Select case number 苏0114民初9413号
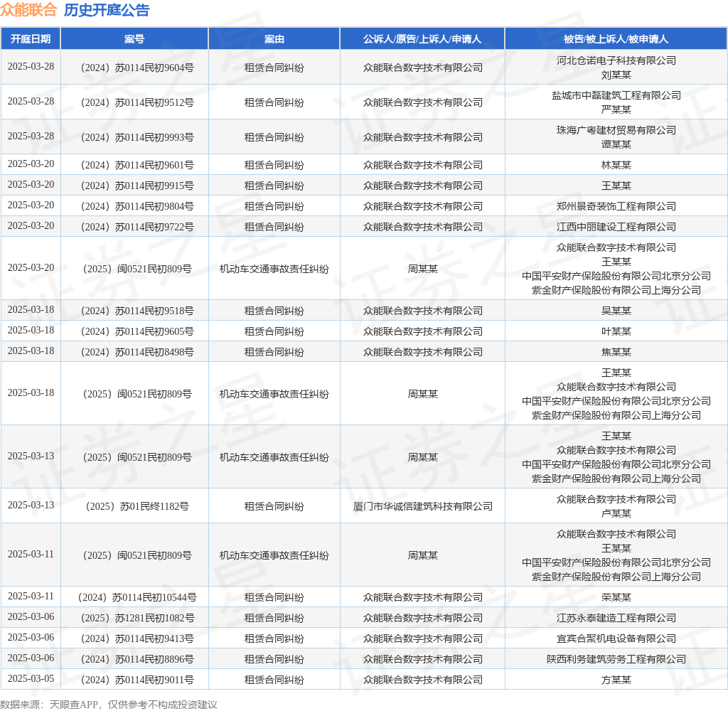Viewport: 728px width, 711px height. [137, 639]
